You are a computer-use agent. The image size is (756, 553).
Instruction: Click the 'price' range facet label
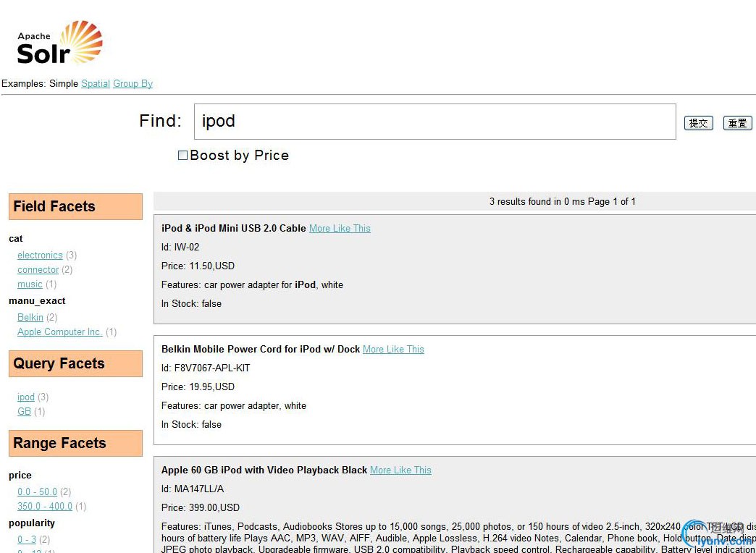[20, 476]
